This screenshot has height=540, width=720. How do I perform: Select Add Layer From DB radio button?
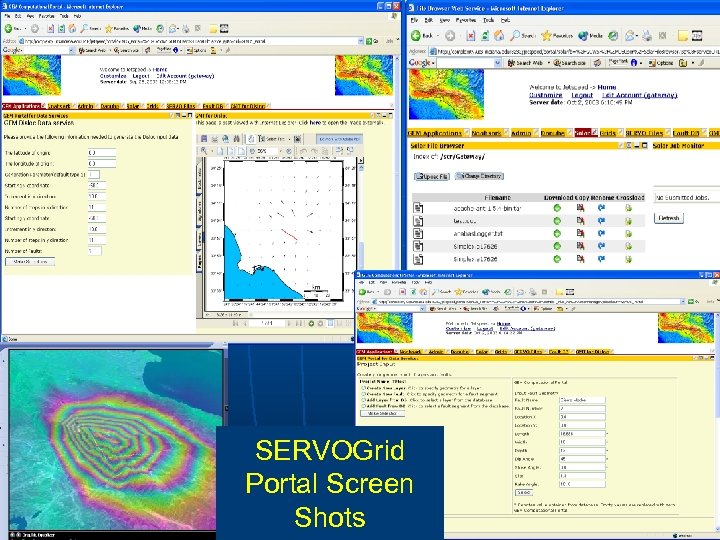pyautogui.click(x=363, y=400)
